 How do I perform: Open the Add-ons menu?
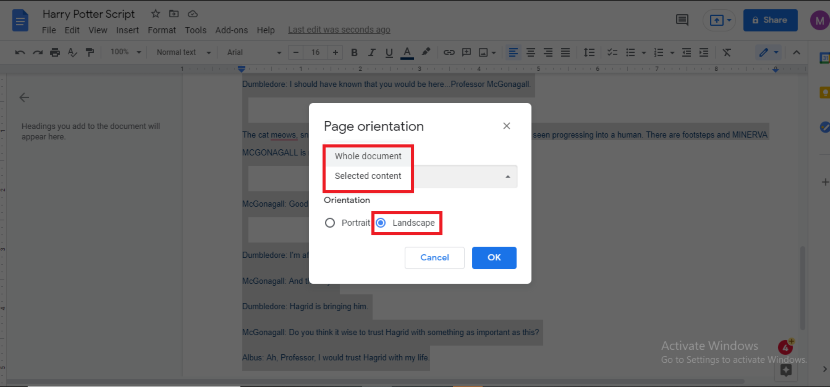click(231, 30)
